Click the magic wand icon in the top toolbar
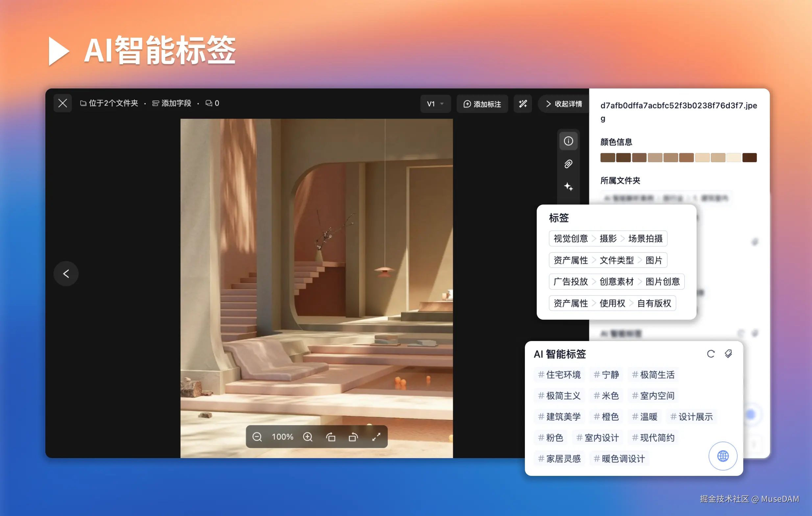Image resolution: width=812 pixels, height=516 pixels. click(523, 104)
